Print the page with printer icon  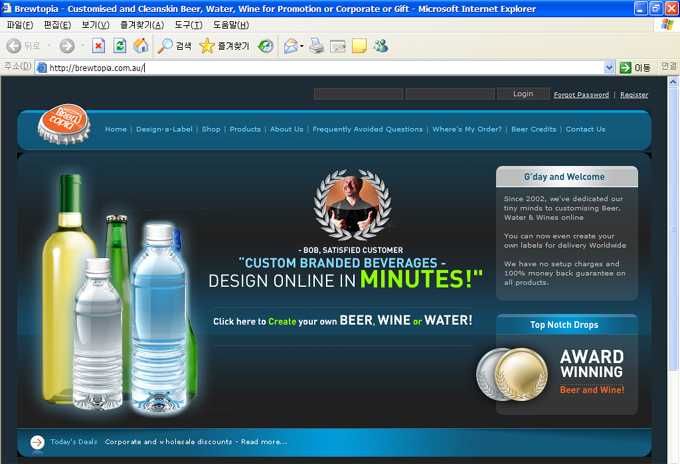tap(317, 46)
